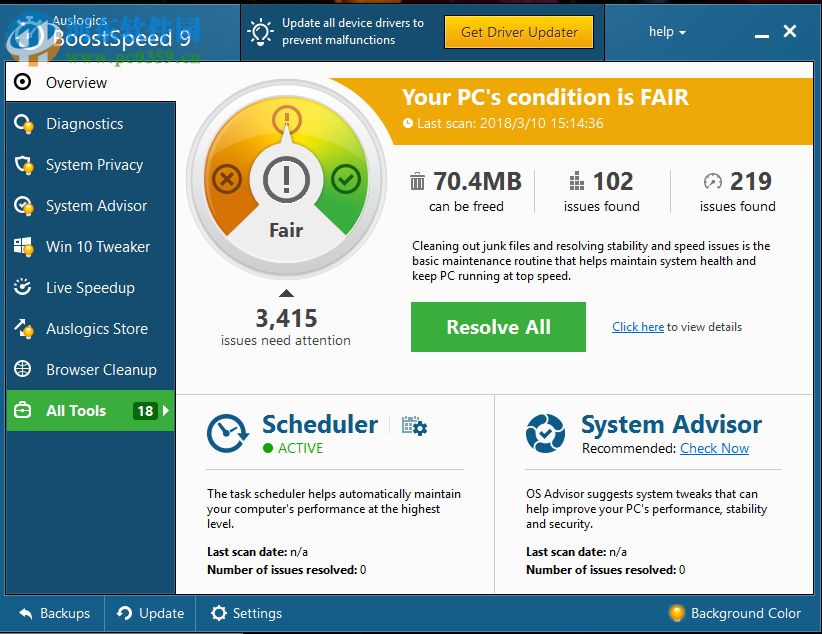Click the lightbulb driver tip icon
Screen dimensions: 822x634
tap(261, 31)
